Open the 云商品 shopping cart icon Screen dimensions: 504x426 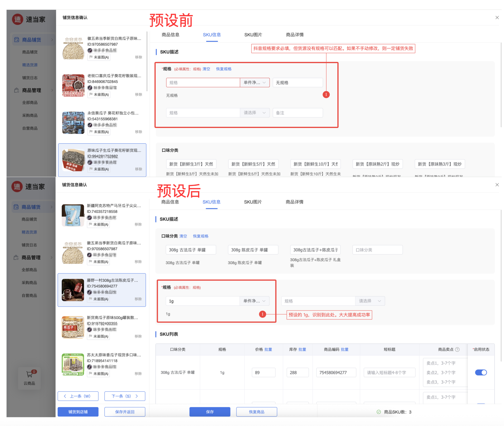point(29,374)
